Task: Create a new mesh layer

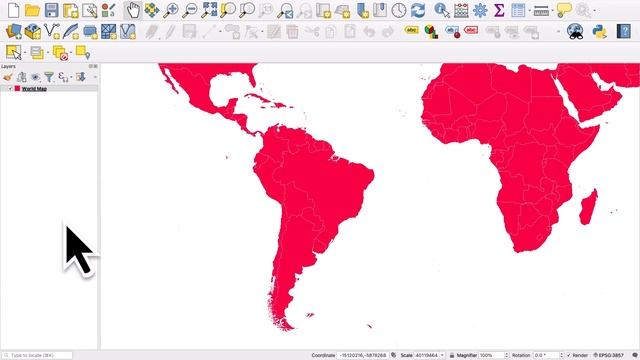Action: pos(109,31)
